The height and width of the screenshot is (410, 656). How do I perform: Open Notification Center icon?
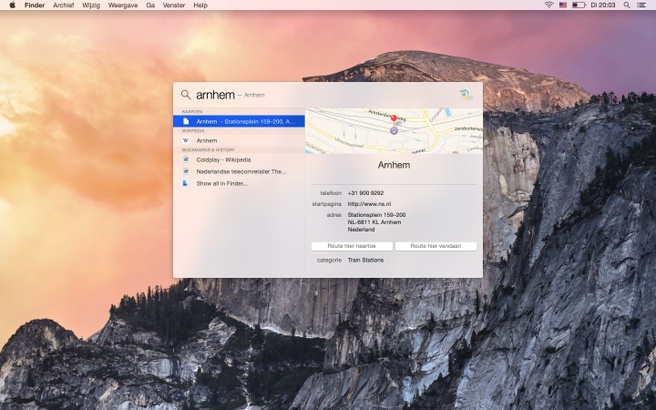(x=641, y=5)
